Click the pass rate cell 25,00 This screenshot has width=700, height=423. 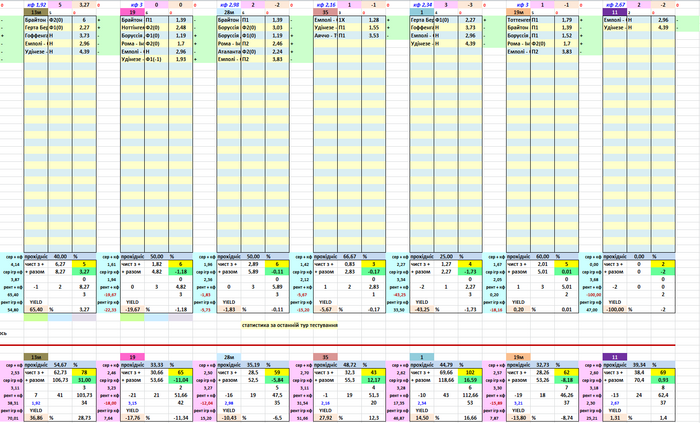coord(446,257)
